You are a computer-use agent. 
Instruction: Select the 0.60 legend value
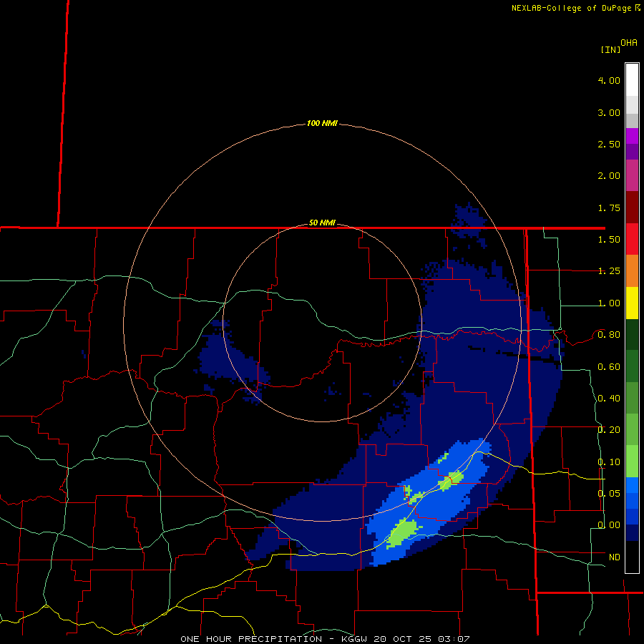point(609,367)
